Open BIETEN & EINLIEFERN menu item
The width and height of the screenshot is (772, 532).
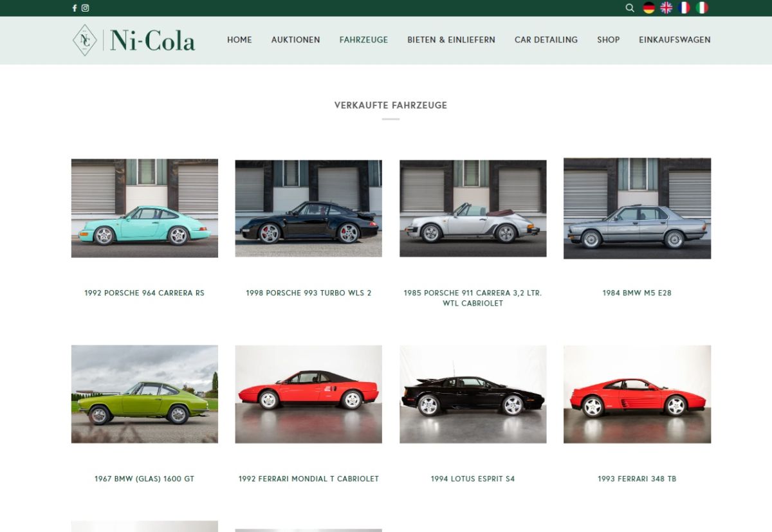click(451, 40)
